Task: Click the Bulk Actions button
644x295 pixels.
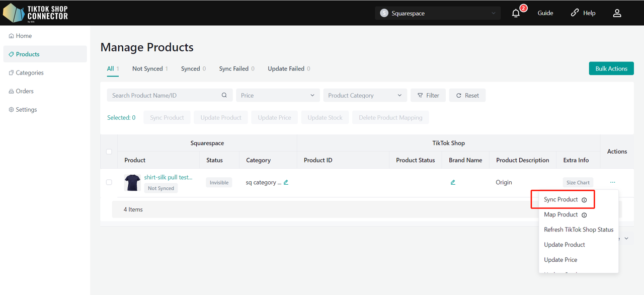Action: click(x=611, y=68)
